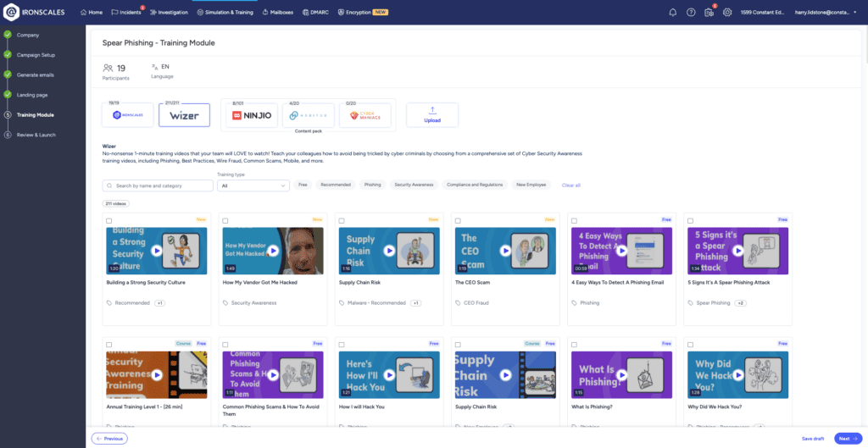Click the upload arrow icon
Viewport: 868px width, 448px height.
(x=432, y=111)
